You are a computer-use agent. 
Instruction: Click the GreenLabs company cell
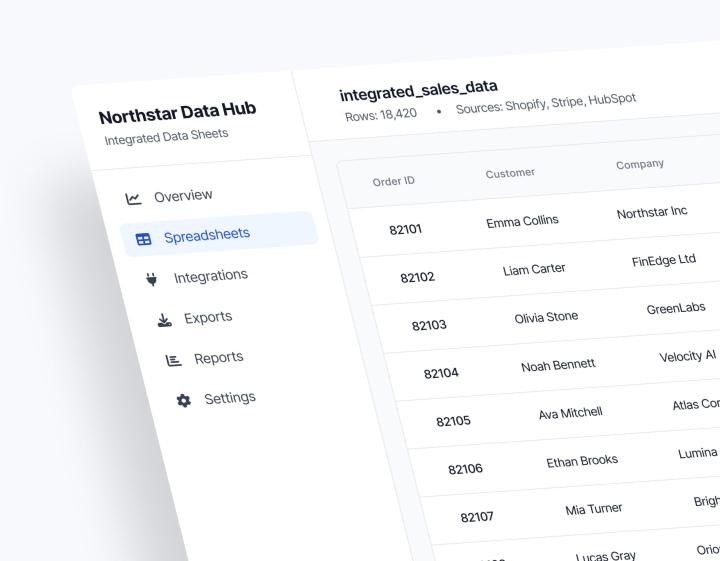(x=676, y=309)
